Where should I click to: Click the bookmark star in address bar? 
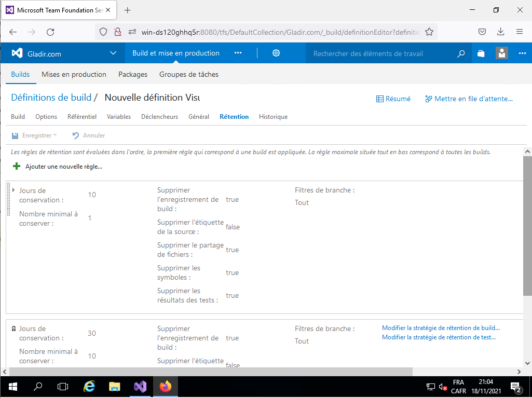click(429, 32)
